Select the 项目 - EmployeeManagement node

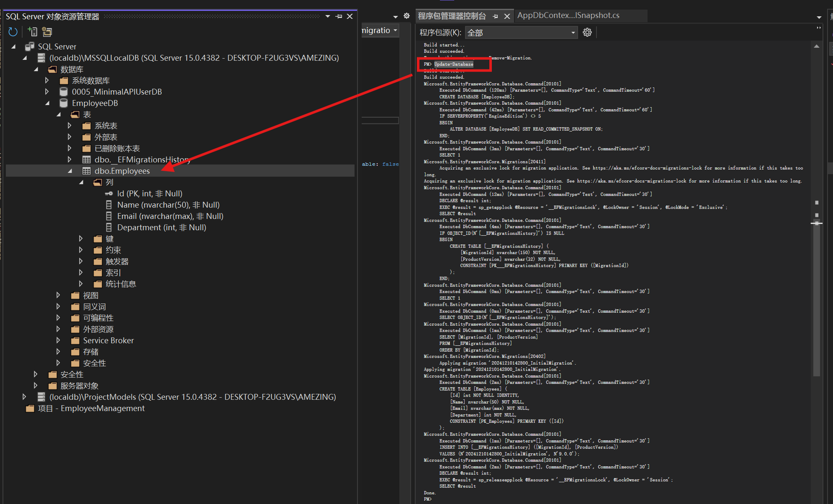[x=91, y=408]
